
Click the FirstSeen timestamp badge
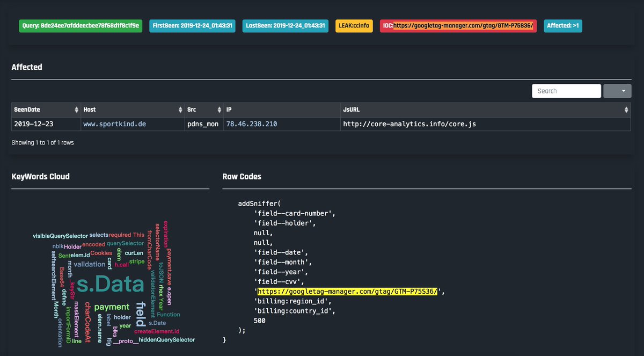coord(192,26)
